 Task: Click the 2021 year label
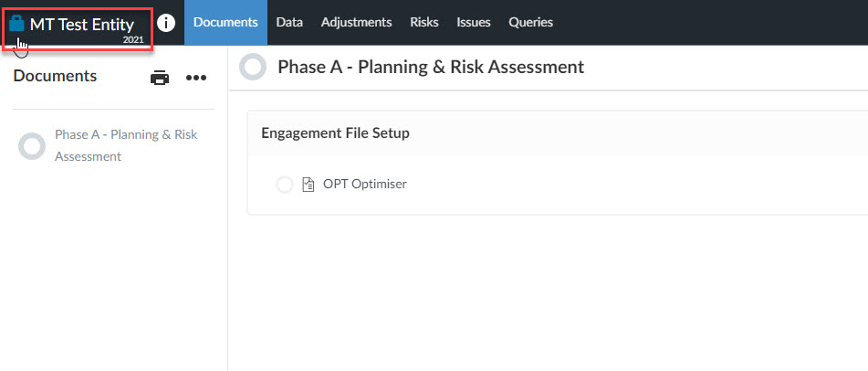coord(133,40)
